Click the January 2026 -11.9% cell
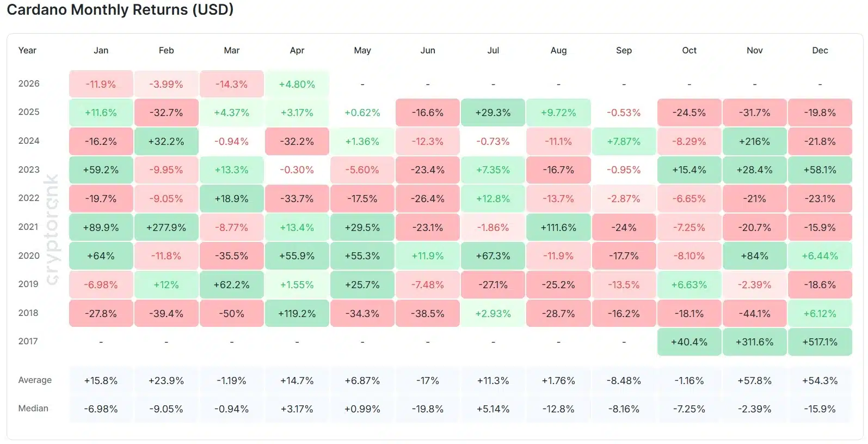Viewport: 868px width, 444px height. coord(101,84)
